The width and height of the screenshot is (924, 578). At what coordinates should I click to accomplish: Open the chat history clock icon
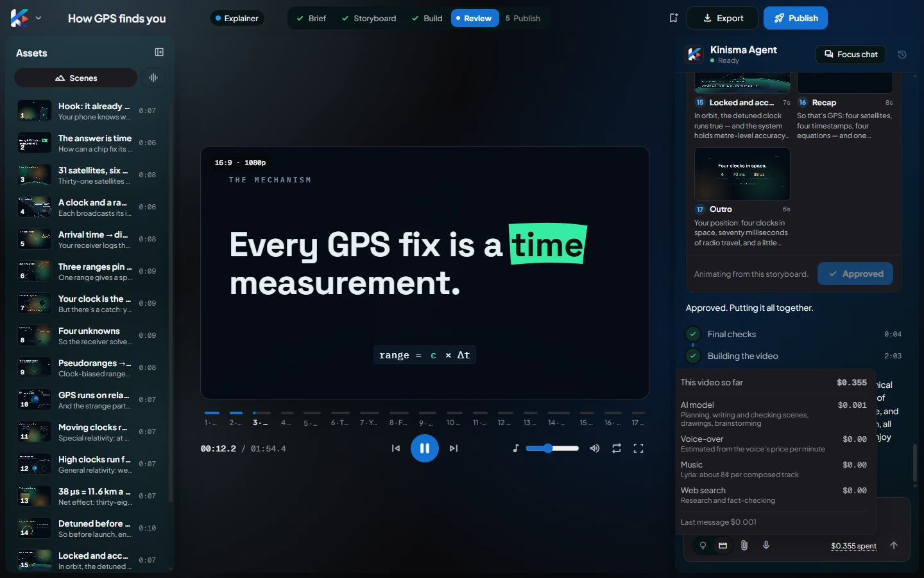902,55
